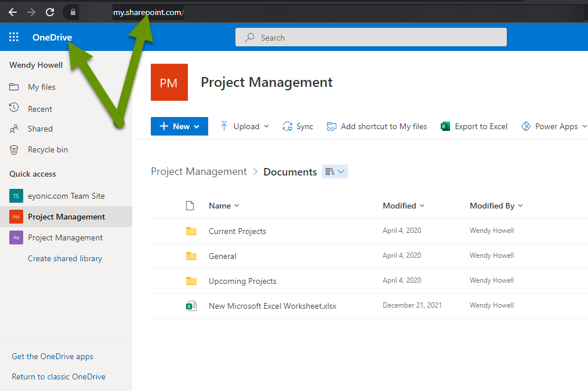This screenshot has height=391, width=588.
Task: Click the teal TS team site icon
Action: point(16,196)
